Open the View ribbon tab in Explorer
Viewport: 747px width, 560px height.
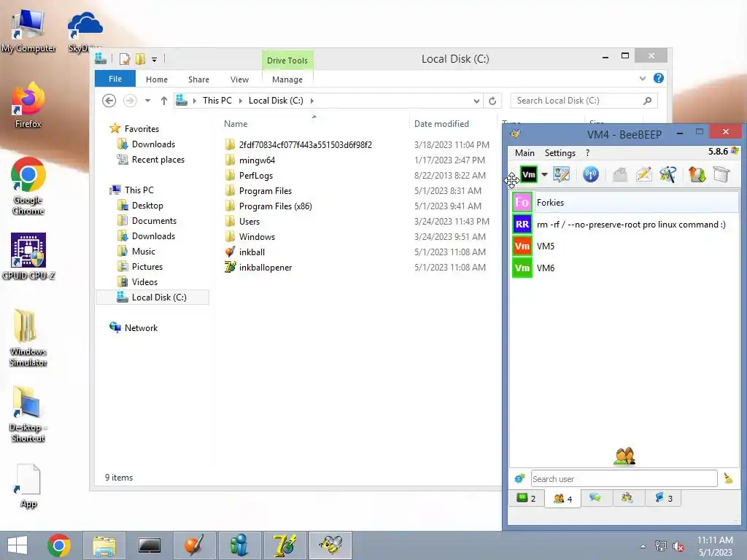(x=239, y=79)
